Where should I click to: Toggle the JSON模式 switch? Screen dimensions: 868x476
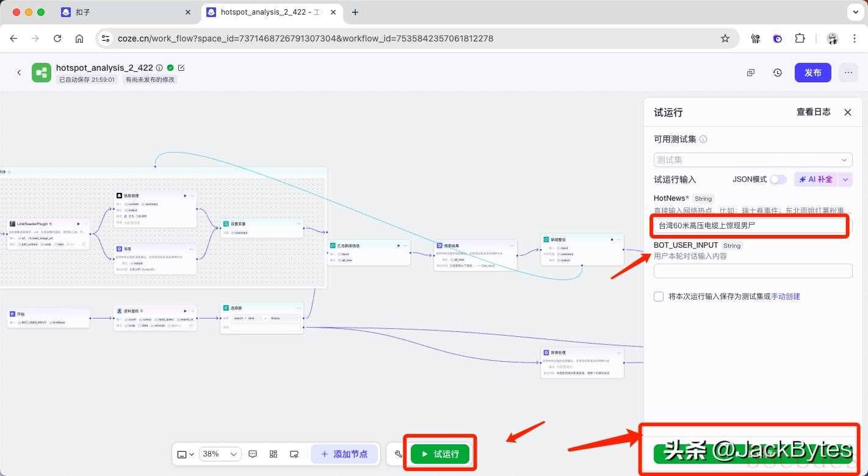coord(778,179)
